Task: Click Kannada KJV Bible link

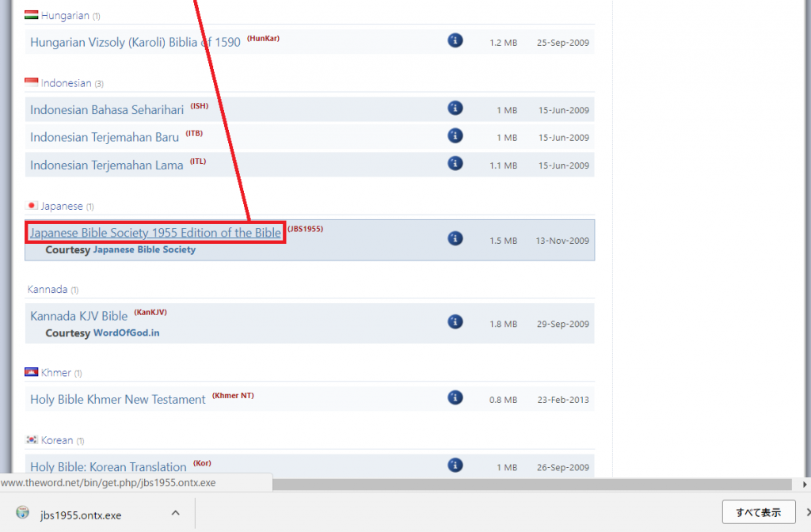Action: click(x=78, y=317)
